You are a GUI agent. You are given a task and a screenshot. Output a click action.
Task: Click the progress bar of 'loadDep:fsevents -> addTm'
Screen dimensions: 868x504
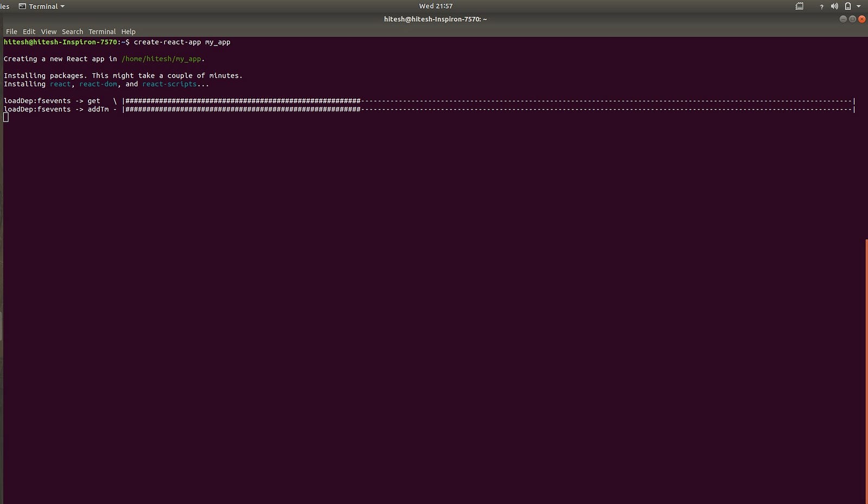[489, 109]
